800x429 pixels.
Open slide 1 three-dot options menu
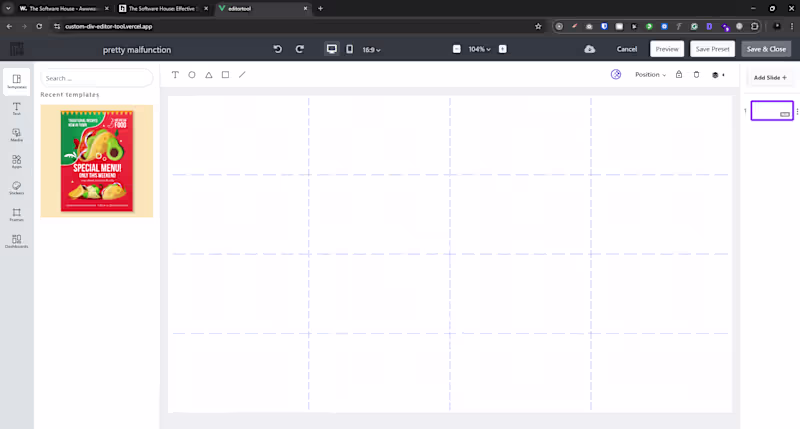(797, 111)
